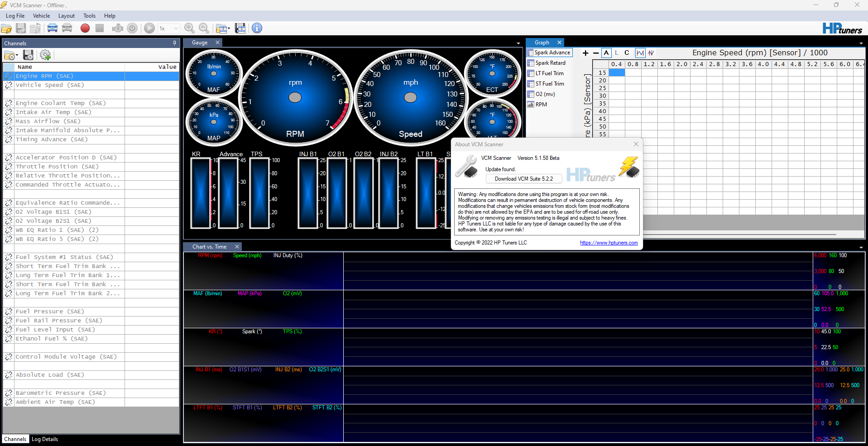The height and width of the screenshot is (446, 868).
Task: Toggle the red-blue filter plot button in Graph
Action: pyautogui.click(x=651, y=53)
